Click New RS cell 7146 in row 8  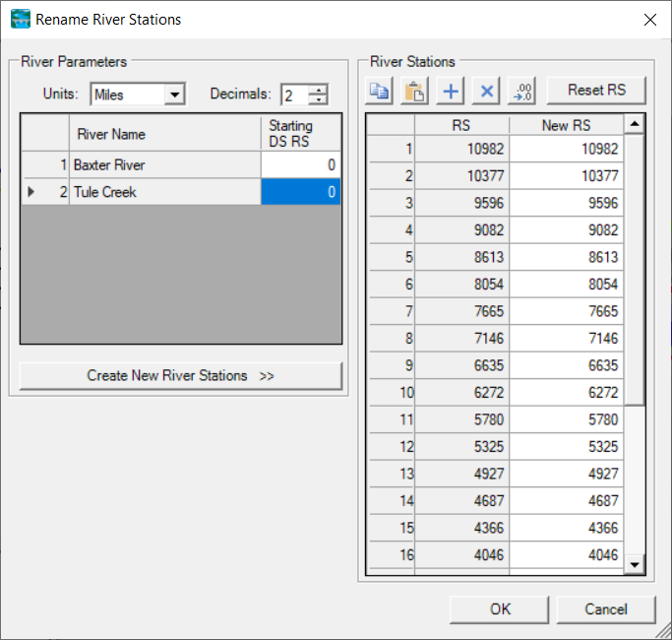pos(566,338)
